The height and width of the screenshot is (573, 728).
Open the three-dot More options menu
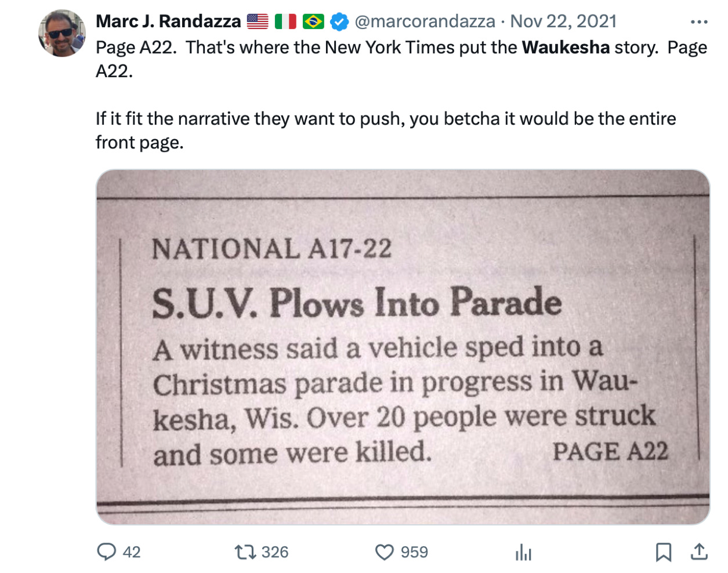[x=699, y=22]
